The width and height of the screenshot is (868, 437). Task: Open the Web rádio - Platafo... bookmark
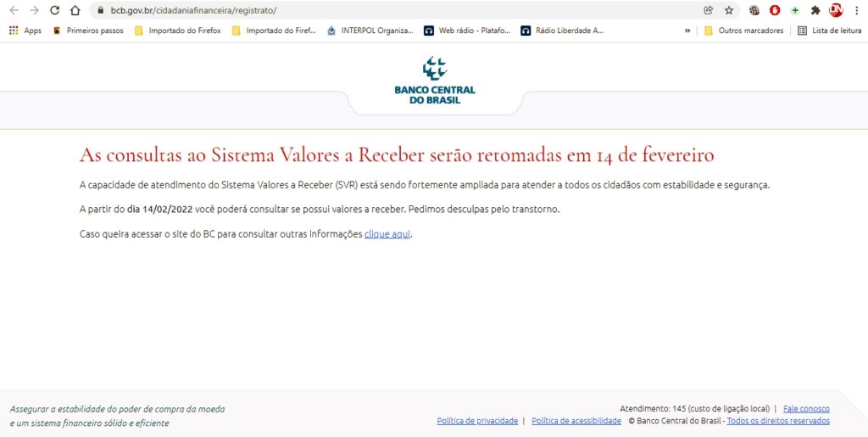(x=467, y=31)
